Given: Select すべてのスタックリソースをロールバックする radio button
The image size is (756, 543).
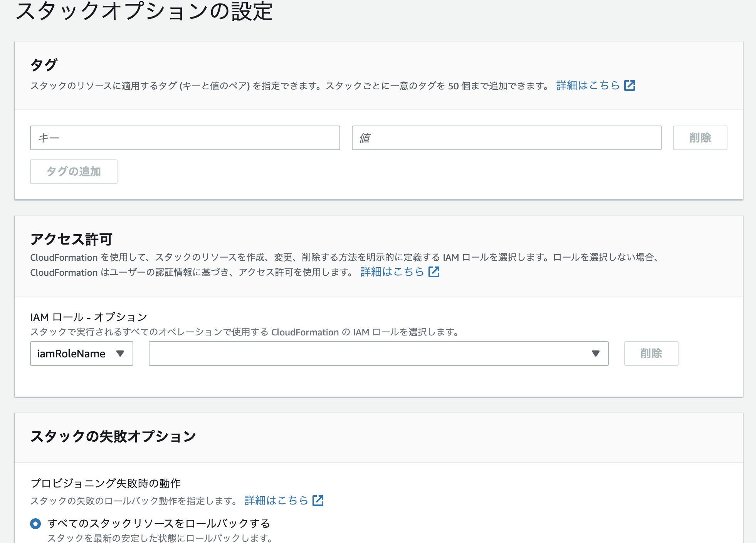Looking at the screenshot, I should click(35, 523).
